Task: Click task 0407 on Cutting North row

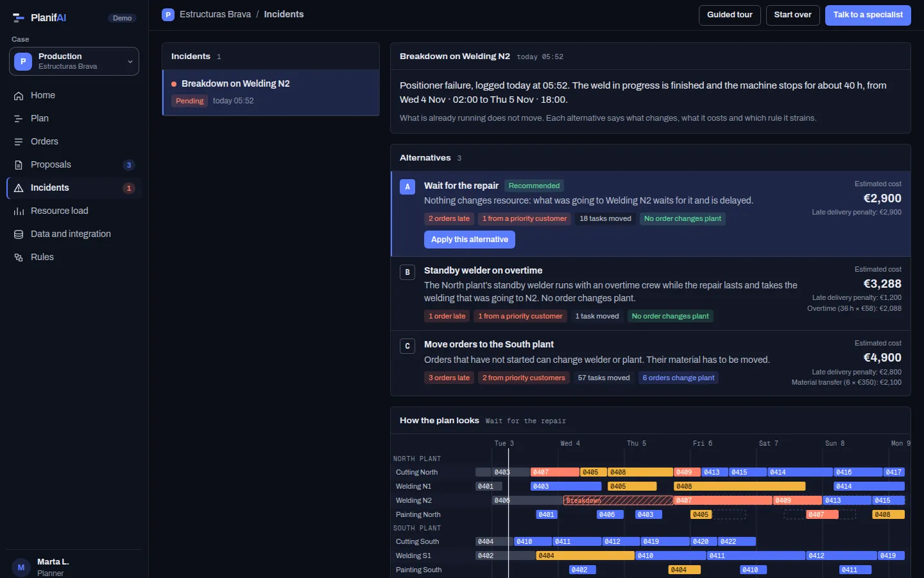Action: click(x=555, y=472)
